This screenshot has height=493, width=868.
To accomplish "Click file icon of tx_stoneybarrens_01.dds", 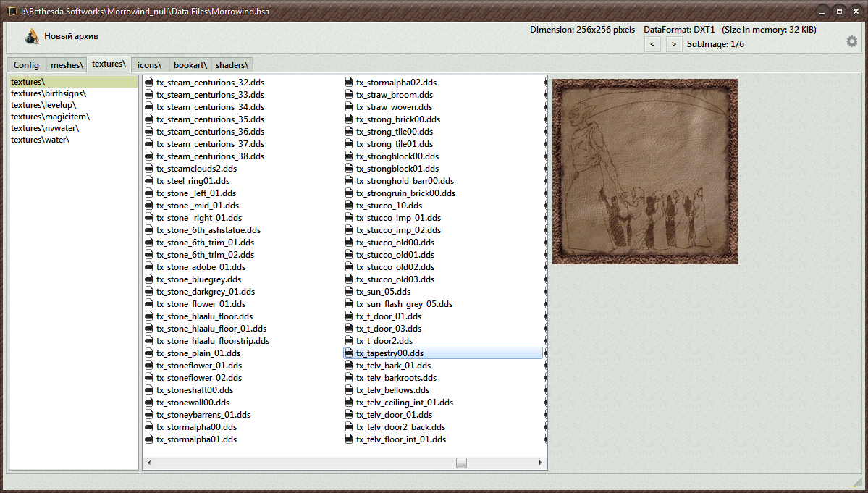I will (x=149, y=415).
